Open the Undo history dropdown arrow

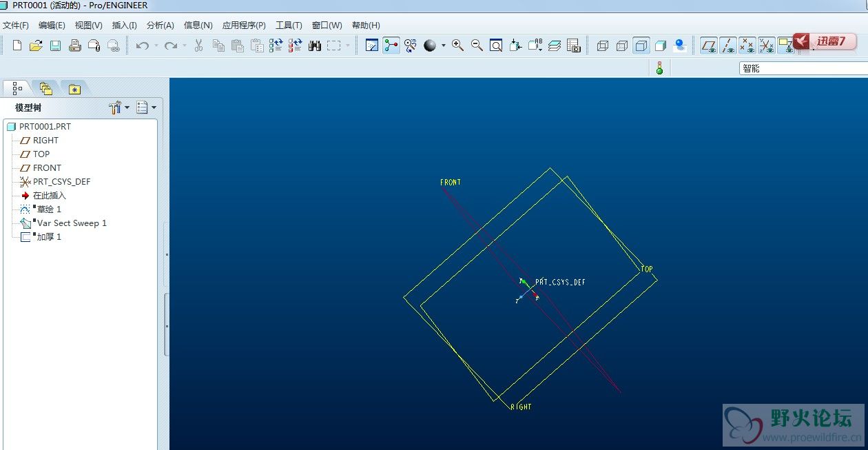point(156,45)
